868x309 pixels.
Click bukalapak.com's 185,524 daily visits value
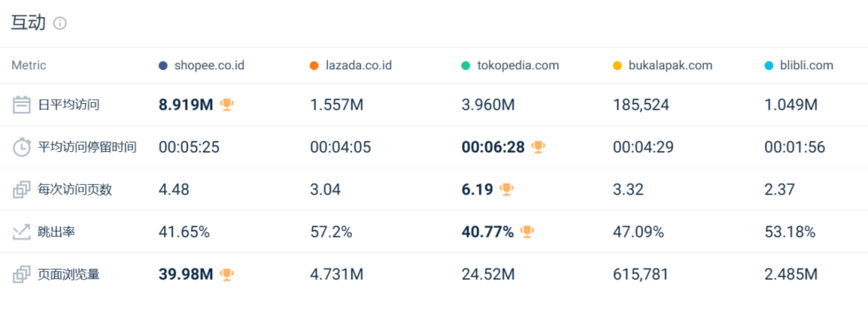(641, 105)
